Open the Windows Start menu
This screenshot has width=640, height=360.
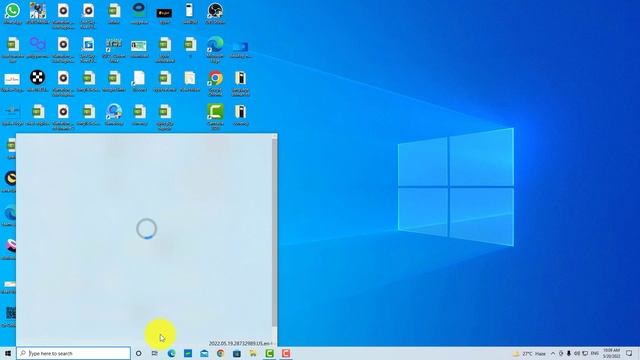[x=8, y=353]
